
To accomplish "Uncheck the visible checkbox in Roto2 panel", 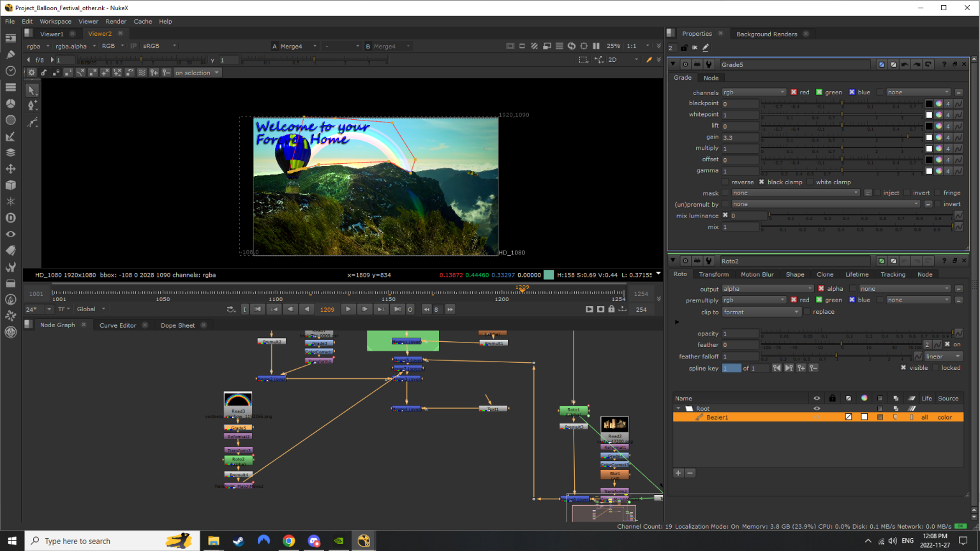I will point(904,367).
